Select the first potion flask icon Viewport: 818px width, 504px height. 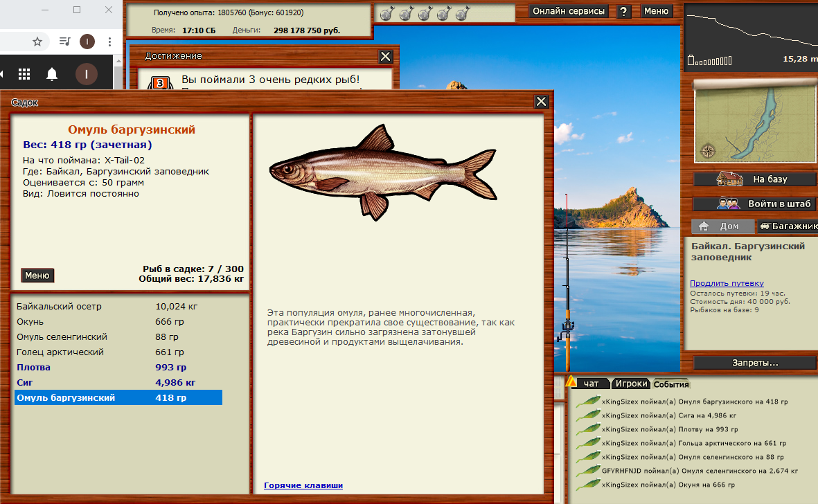tap(387, 13)
